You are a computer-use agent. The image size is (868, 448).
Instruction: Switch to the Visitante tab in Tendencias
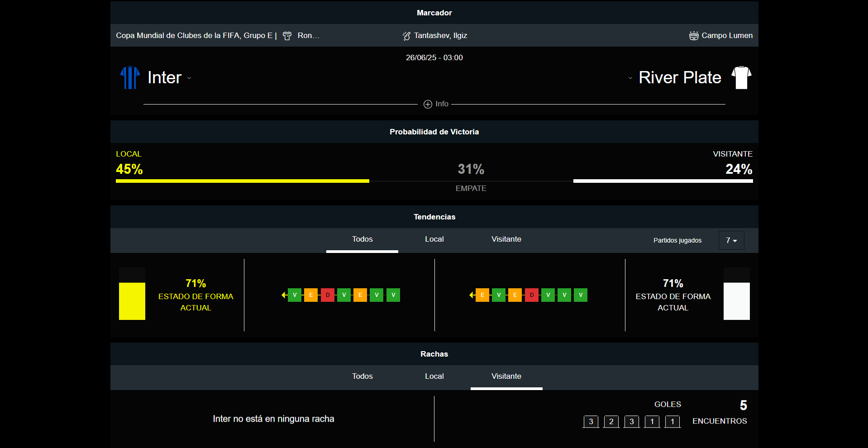[x=506, y=239]
